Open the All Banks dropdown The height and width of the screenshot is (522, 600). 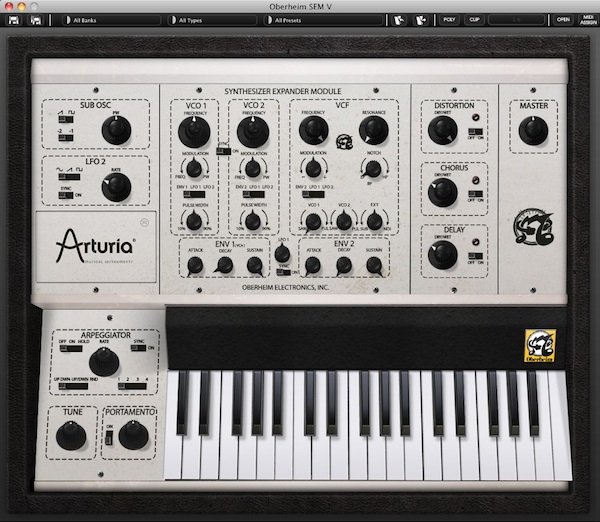point(111,20)
